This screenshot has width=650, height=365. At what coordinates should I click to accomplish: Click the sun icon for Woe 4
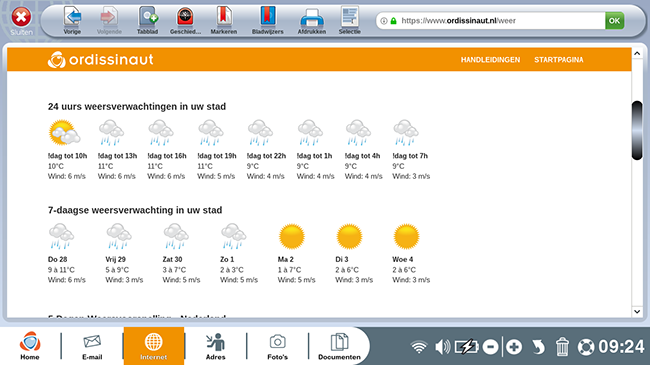pyautogui.click(x=406, y=236)
